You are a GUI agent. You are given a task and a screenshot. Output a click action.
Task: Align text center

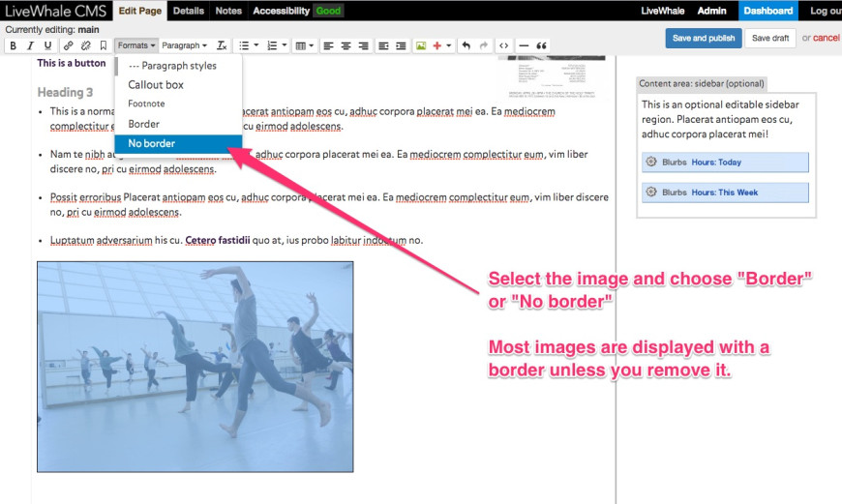(x=346, y=45)
